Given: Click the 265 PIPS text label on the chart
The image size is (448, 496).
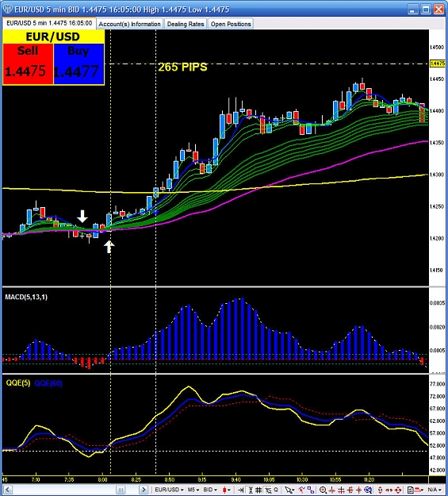Looking at the screenshot, I should point(182,67).
